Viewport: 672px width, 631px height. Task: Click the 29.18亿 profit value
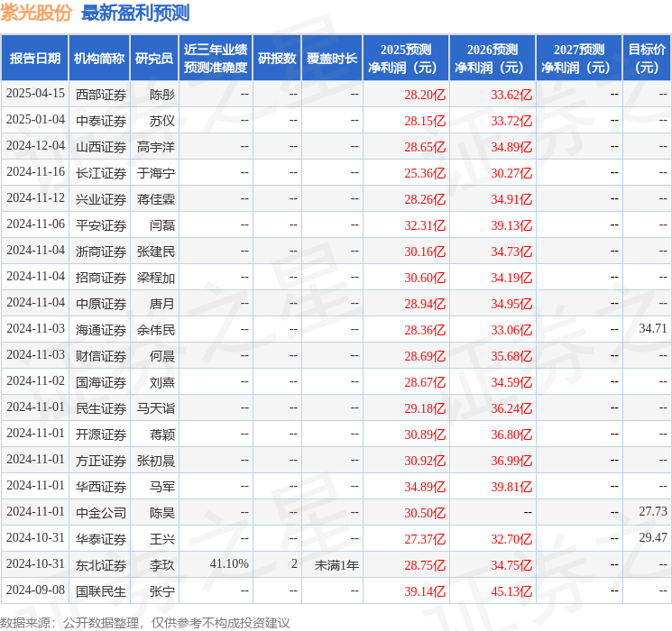tap(425, 408)
